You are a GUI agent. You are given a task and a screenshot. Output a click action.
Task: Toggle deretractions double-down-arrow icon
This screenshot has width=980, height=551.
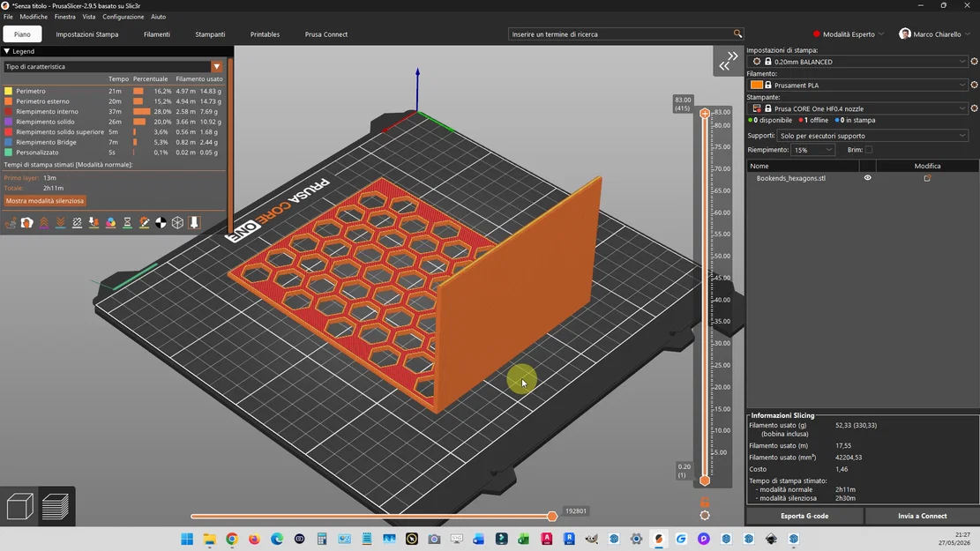61,222
